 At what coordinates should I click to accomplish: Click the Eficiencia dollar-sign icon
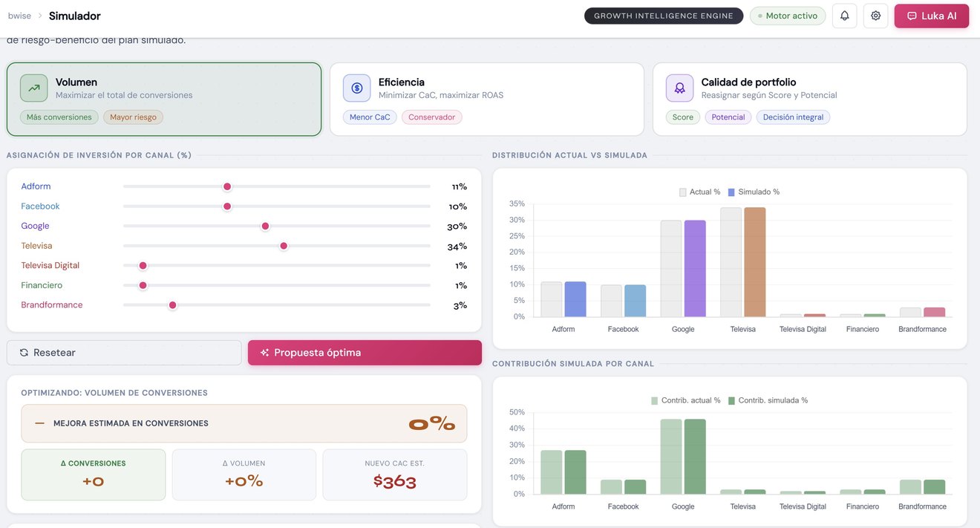point(357,88)
